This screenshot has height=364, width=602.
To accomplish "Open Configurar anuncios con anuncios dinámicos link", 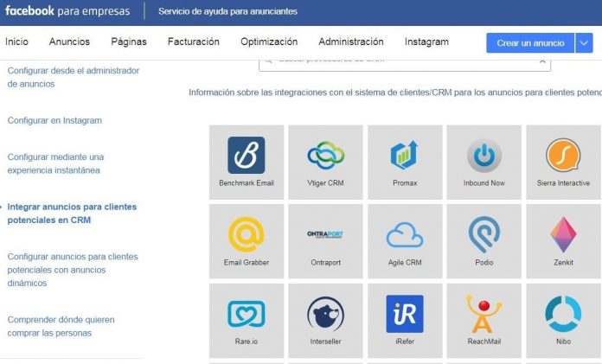I will click(73, 270).
